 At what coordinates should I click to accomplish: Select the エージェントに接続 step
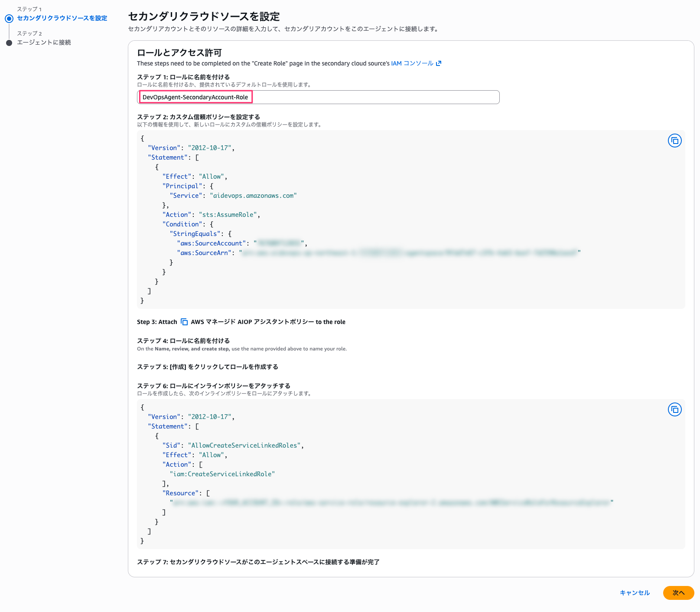tap(44, 43)
